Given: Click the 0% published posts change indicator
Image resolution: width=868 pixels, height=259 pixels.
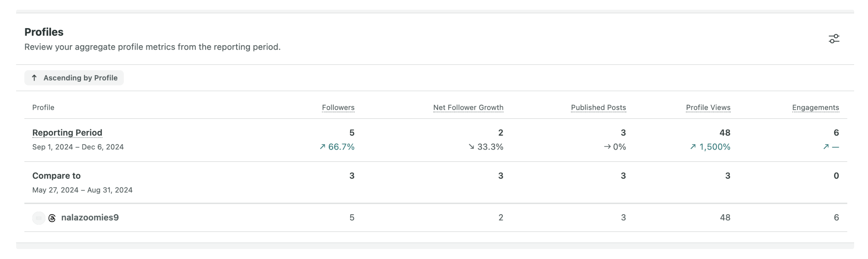Looking at the screenshot, I should (615, 147).
